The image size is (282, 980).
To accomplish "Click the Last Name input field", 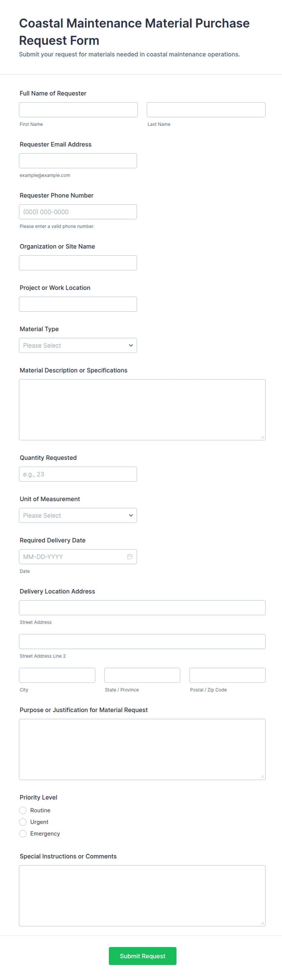I will point(206,110).
